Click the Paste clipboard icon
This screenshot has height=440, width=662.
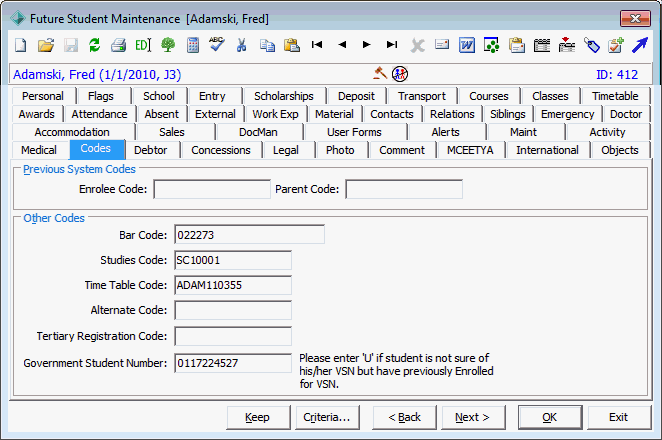coord(292,45)
